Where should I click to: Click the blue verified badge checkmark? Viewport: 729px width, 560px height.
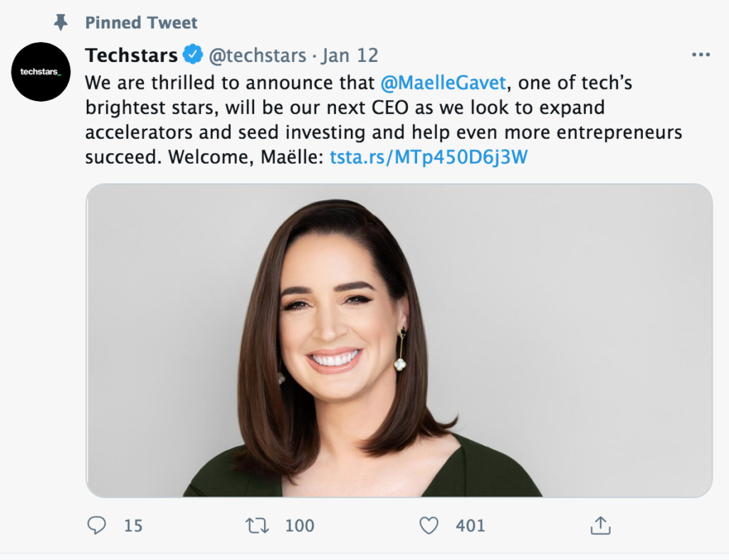click(193, 55)
